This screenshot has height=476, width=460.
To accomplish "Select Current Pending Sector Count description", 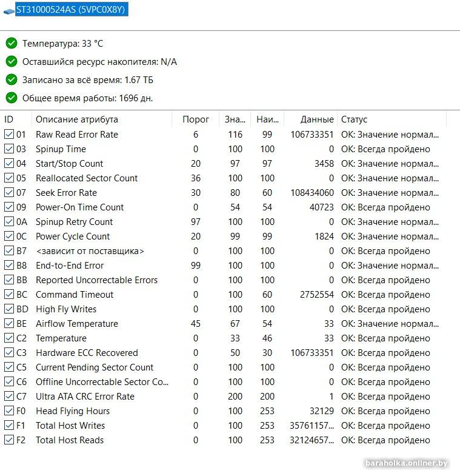I will coord(95,367).
